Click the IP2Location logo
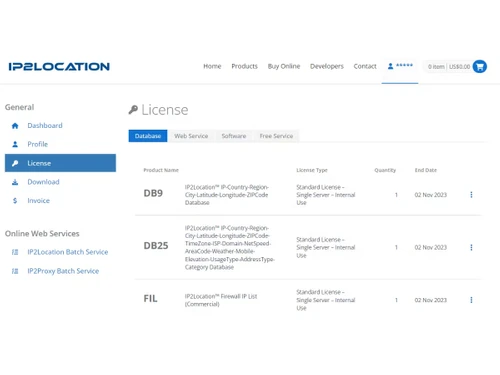The image size is (500, 375). (x=59, y=67)
